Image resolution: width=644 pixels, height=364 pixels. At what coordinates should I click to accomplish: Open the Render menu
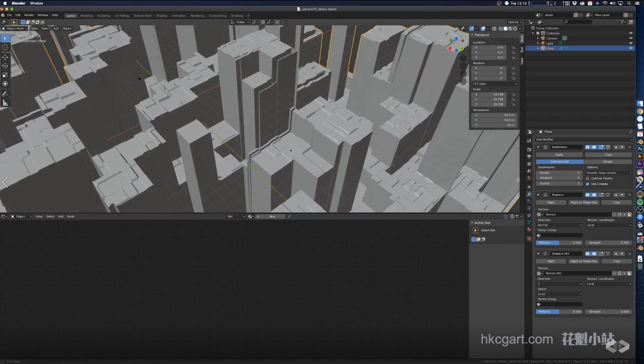pos(29,15)
